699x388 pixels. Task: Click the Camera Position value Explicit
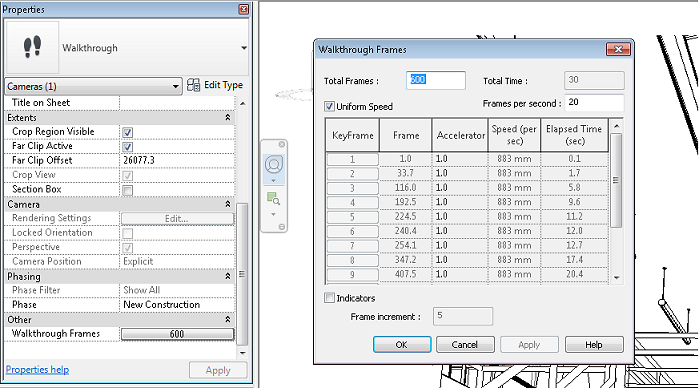[x=177, y=261]
